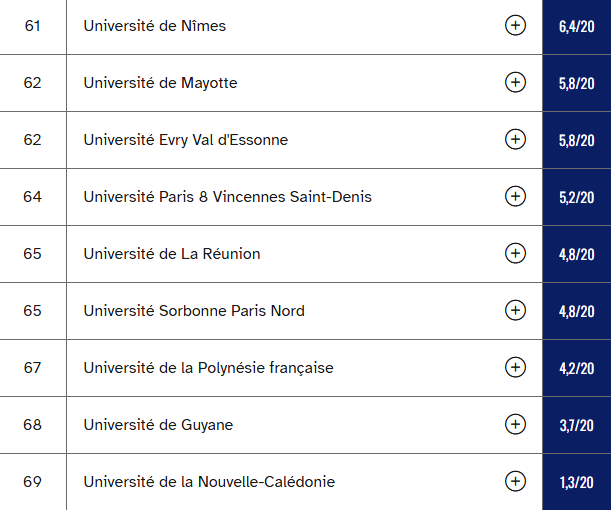Screen dimensions: 611x510
Task: Open plus icon for Université de la Polynésie française
Action: point(515,367)
